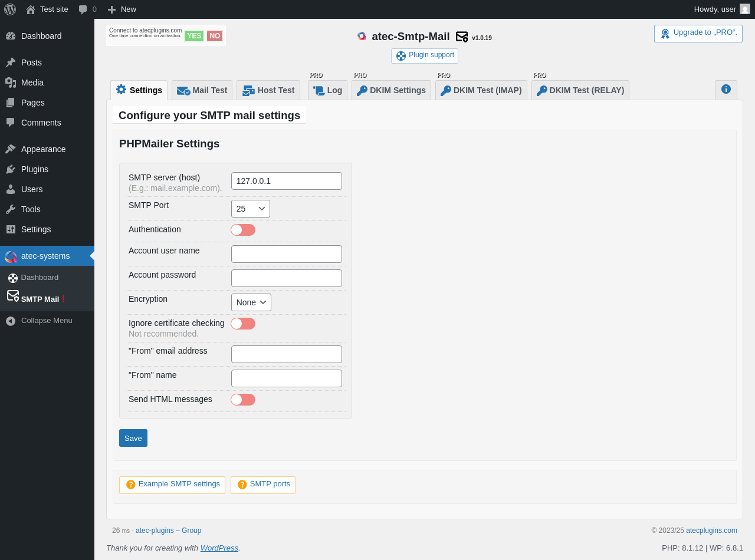
Task: Choose NO for atecplugins.com connection
Action: click(215, 36)
